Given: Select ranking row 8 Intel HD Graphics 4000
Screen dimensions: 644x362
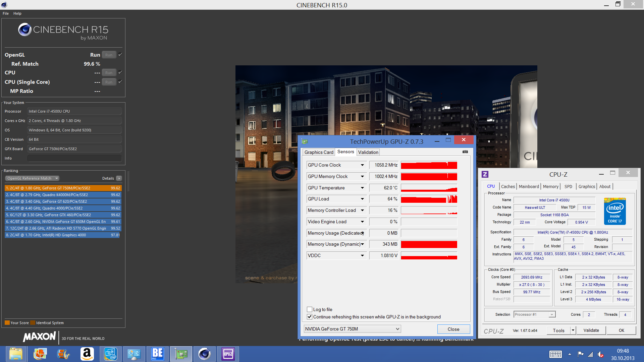Looking at the screenshot, I should click(x=63, y=235).
